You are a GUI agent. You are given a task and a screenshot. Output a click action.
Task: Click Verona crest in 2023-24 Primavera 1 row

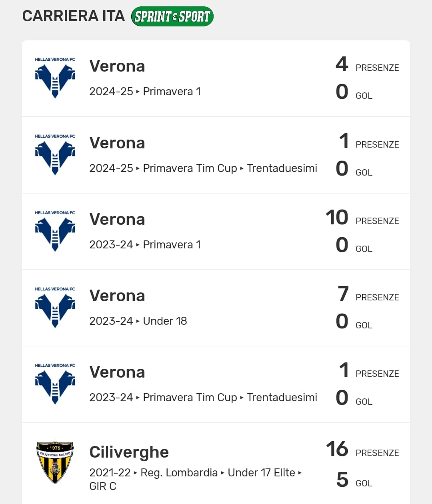point(55,232)
